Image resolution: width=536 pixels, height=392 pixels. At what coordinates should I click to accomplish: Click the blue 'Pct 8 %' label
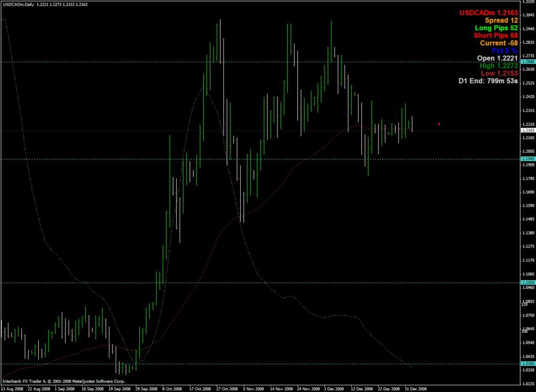pyautogui.click(x=505, y=51)
